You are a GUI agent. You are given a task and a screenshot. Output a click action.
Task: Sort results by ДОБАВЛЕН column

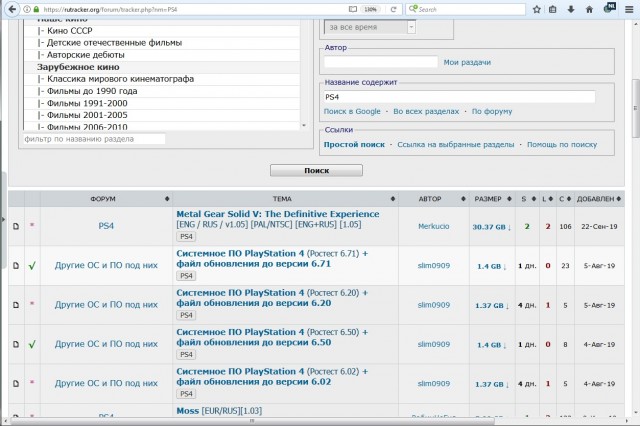click(599, 199)
